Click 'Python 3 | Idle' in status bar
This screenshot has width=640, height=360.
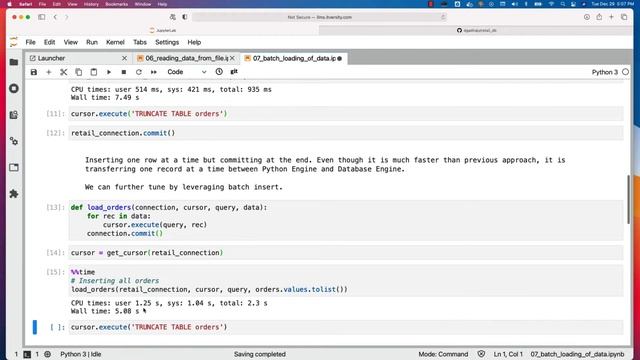[x=81, y=354]
